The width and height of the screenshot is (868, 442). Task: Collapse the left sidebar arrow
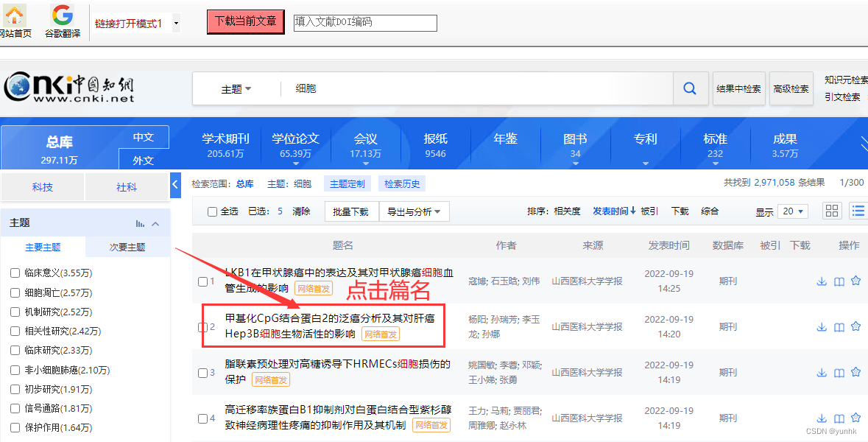pyautogui.click(x=175, y=184)
